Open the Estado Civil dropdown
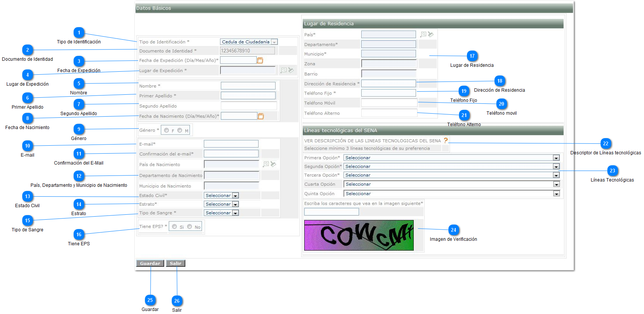The image size is (644, 314). [x=235, y=195]
